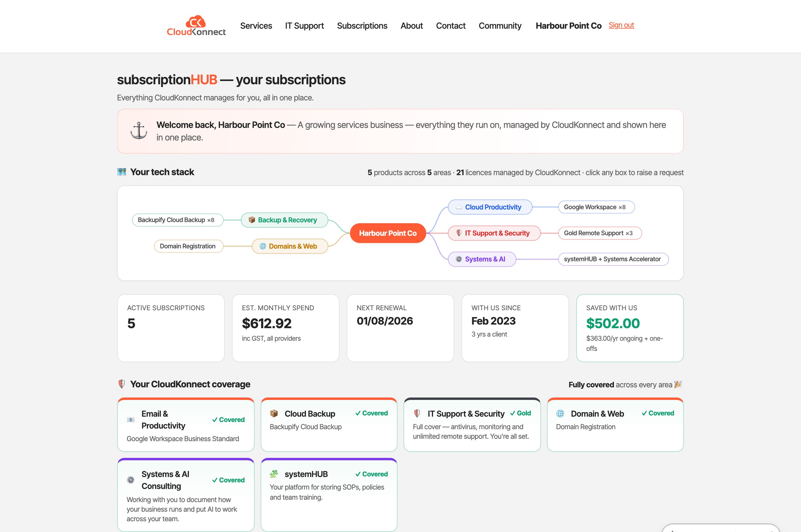Go to the Subscriptions page
The image size is (801, 532).
click(362, 26)
